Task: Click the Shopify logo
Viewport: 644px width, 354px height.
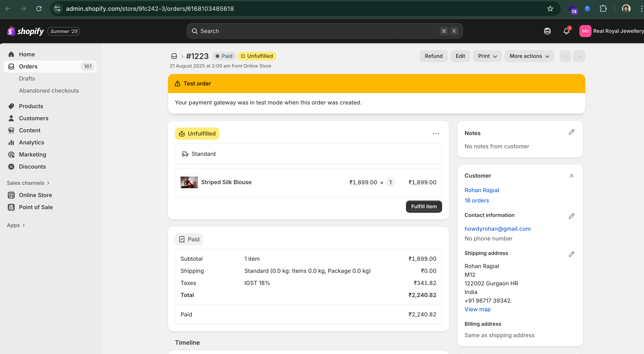Action: pyautogui.click(x=25, y=31)
